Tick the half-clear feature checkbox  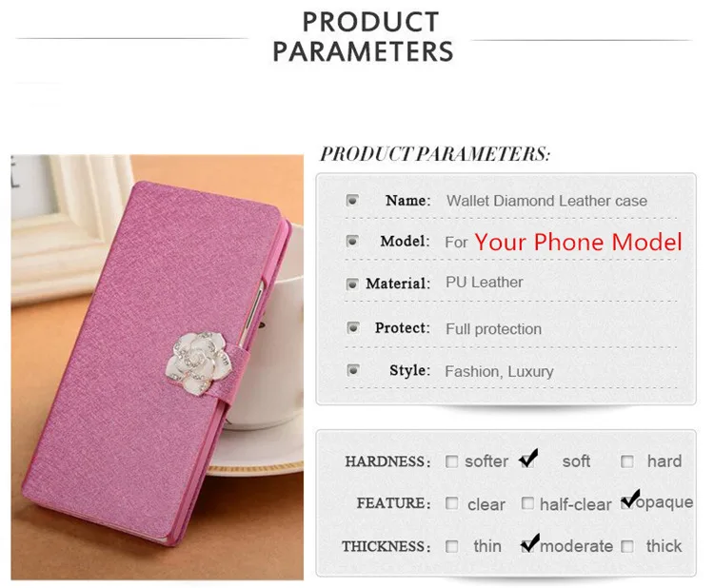pos(527,503)
